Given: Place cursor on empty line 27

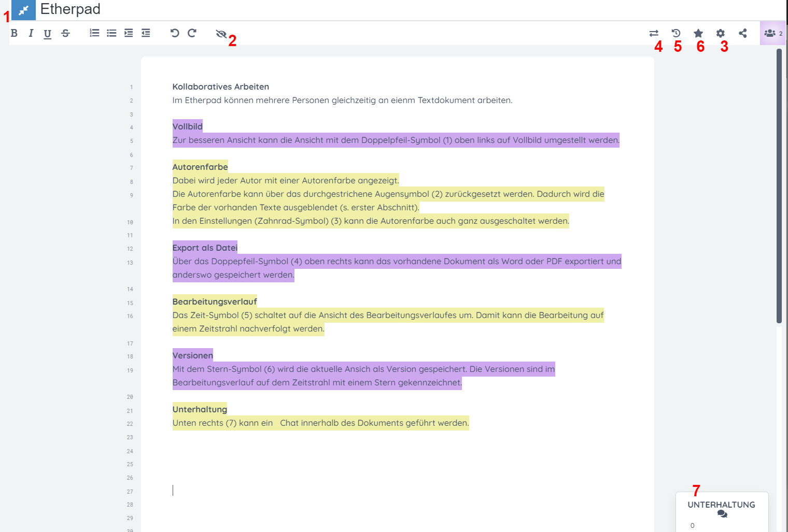Looking at the screenshot, I should click(397, 490).
